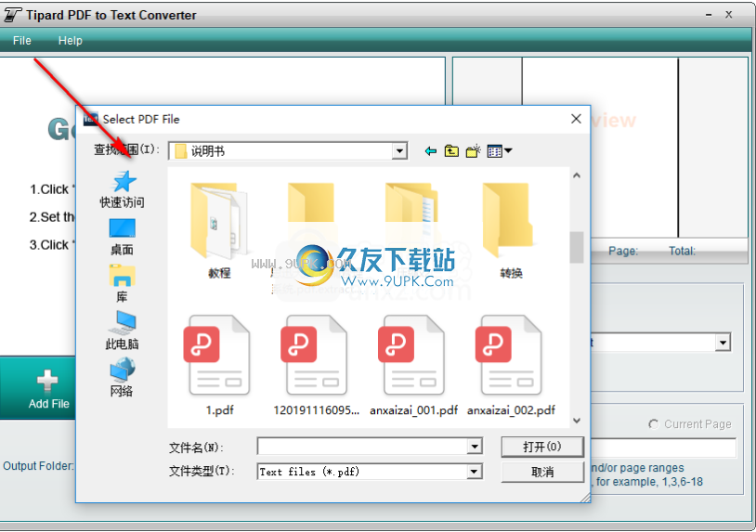Go up one folder level icon

[451, 151]
